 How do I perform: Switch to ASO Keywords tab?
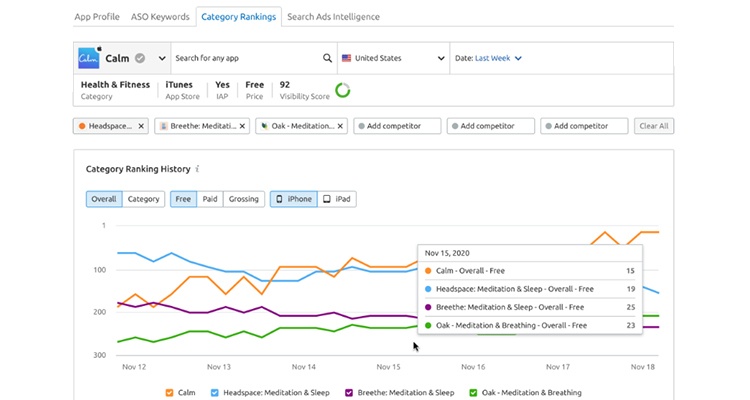160,17
